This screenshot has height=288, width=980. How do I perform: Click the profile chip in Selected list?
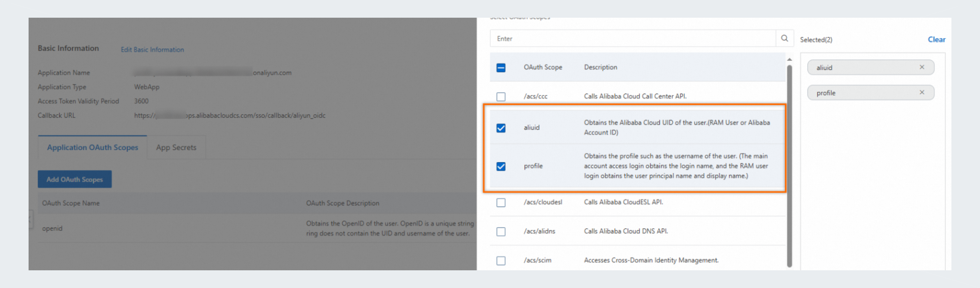tap(870, 93)
